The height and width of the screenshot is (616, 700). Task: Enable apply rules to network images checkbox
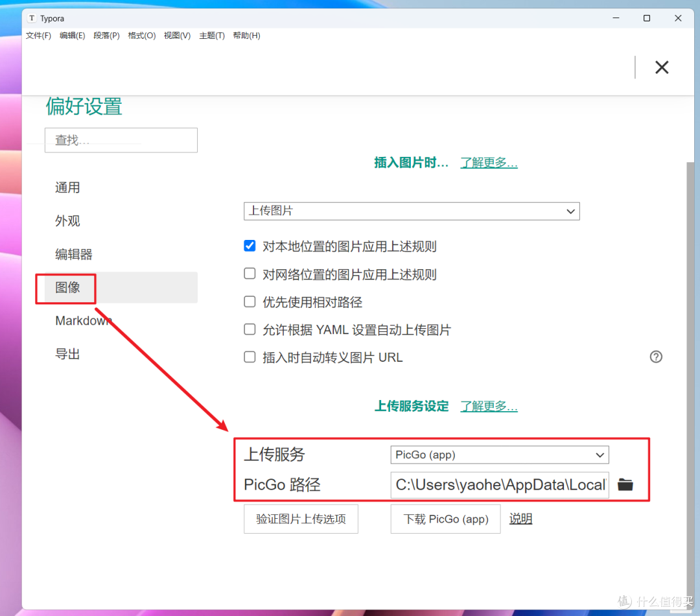(250, 274)
